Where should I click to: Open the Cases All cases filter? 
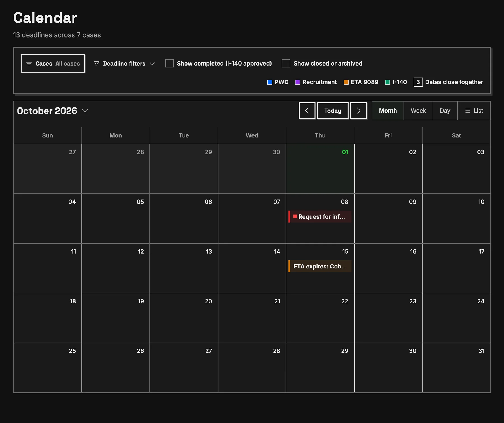tap(53, 63)
